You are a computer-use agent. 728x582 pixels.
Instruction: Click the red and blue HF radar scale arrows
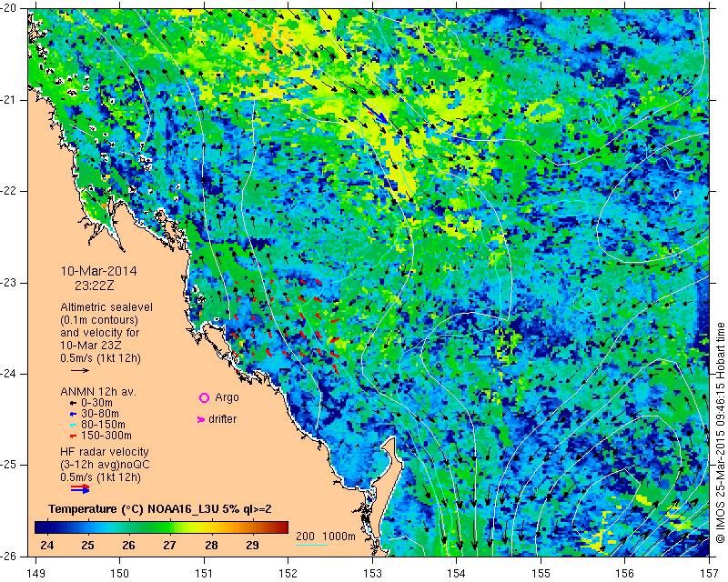pos(80,488)
